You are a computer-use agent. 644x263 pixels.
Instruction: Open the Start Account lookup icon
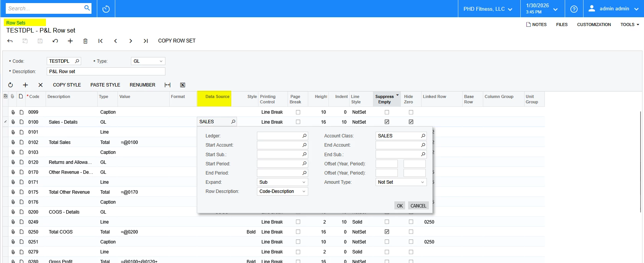(x=304, y=145)
